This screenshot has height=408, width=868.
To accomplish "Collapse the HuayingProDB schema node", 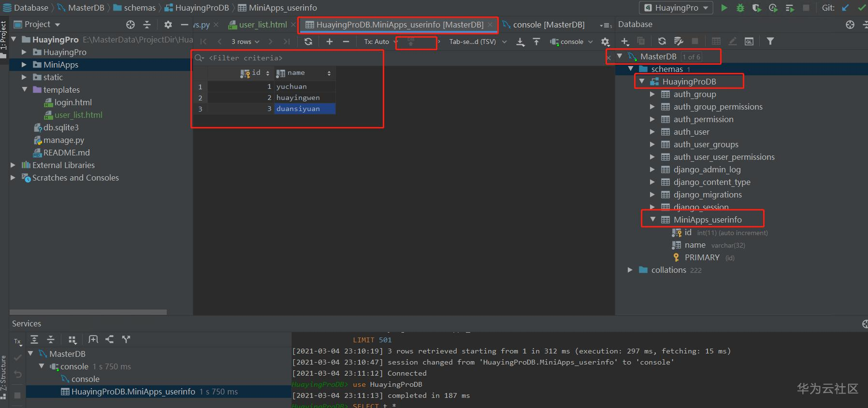I will 642,82.
